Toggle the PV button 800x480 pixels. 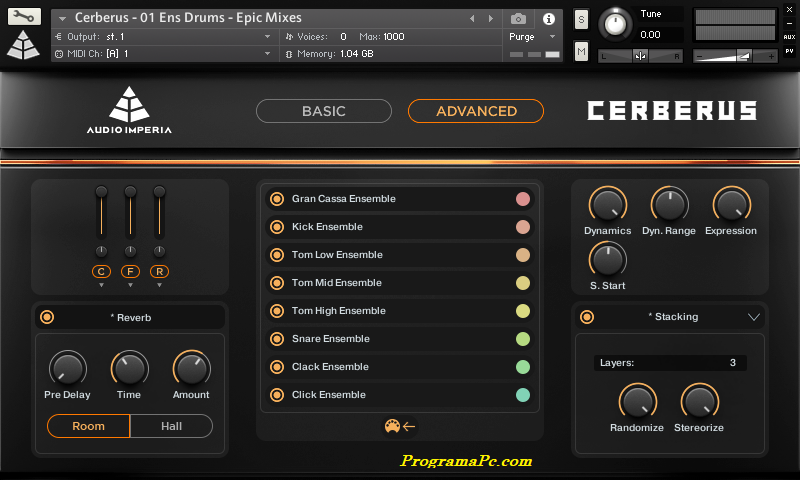pyautogui.click(x=789, y=51)
